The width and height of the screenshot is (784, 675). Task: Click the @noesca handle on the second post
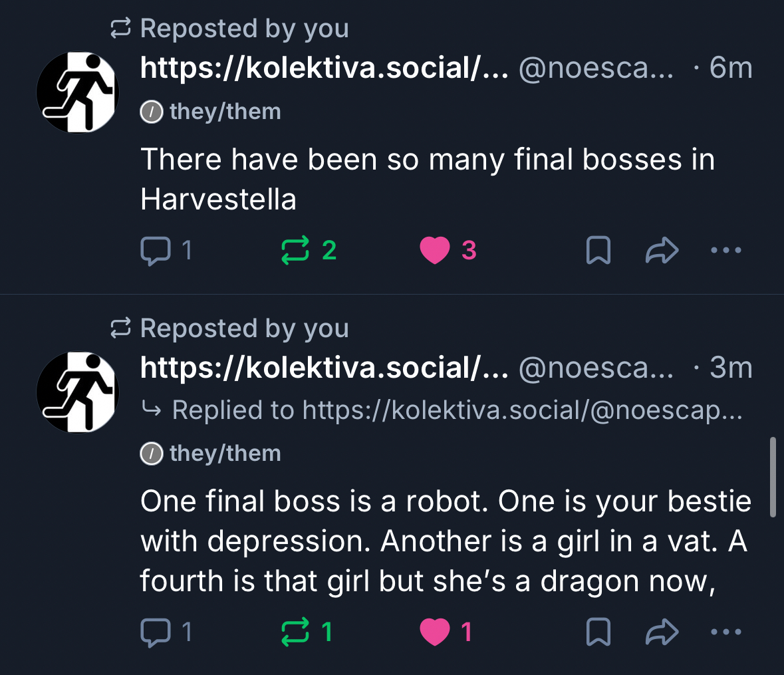click(596, 368)
